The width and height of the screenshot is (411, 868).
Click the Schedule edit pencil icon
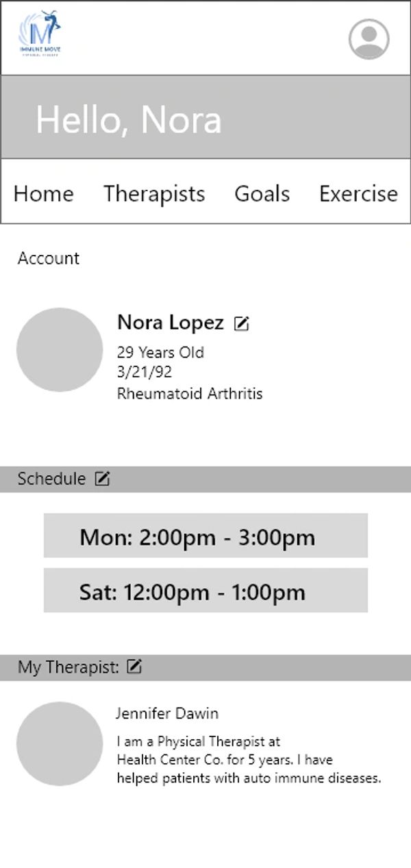click(102, 479)
